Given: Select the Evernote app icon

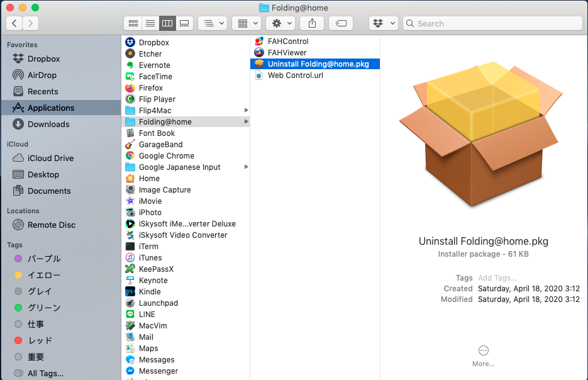Looking at the screenshot, I should point(130,65).
